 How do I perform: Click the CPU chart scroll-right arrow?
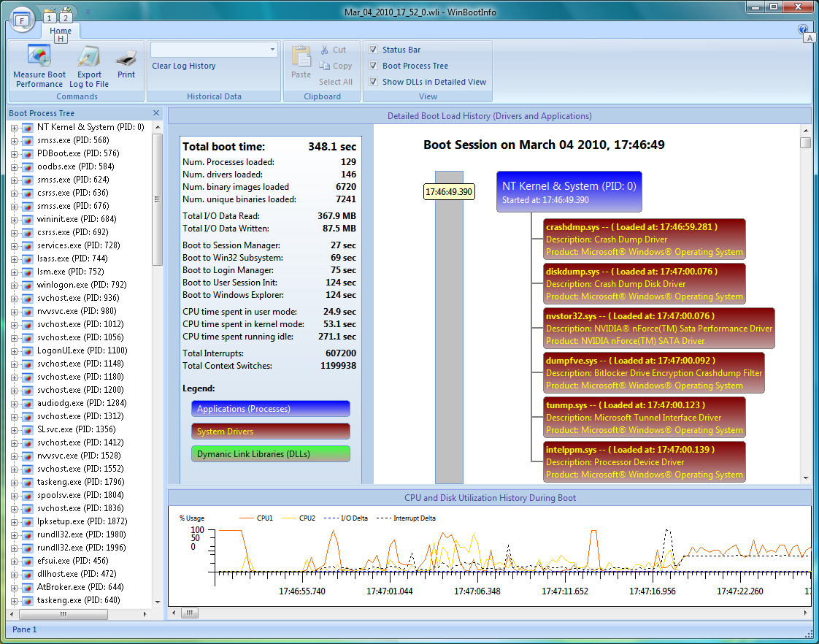point(805,613)
